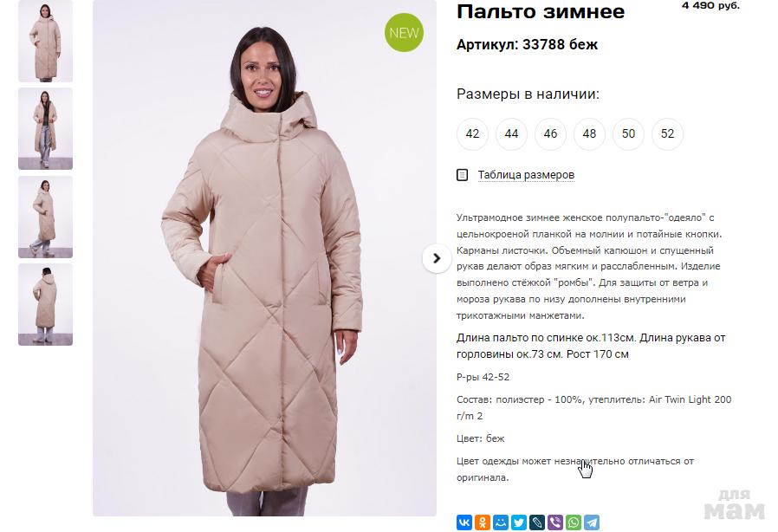Select size 48 option
The image size is (778, 532).
pos(589,133)
